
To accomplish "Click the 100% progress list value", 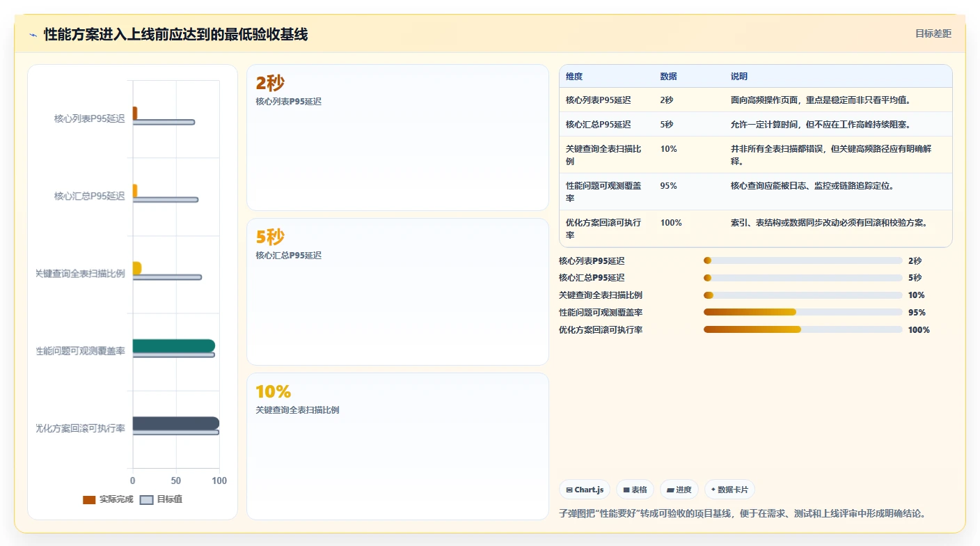I will click(919, 330).
